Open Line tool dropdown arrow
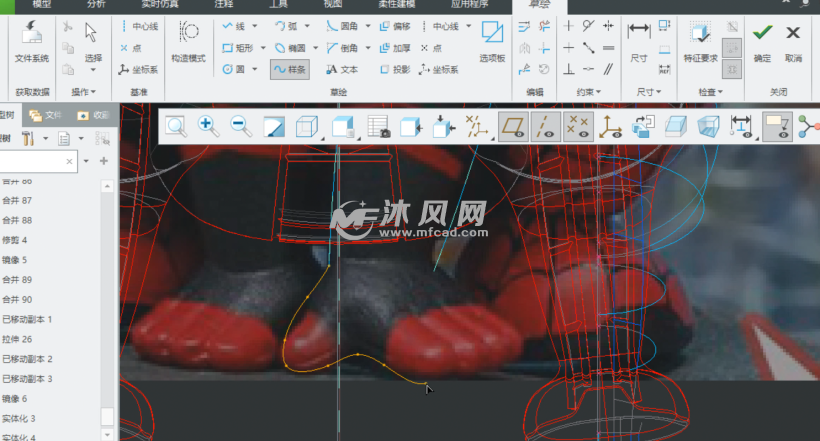The image size is (820, 441). click(255, 26)
